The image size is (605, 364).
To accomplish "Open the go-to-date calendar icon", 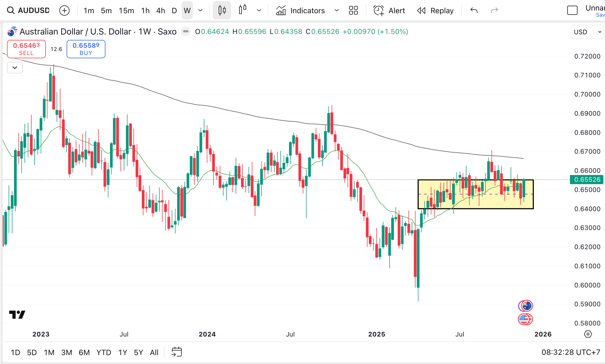I will pyautogui.click(x=176, y=352).
